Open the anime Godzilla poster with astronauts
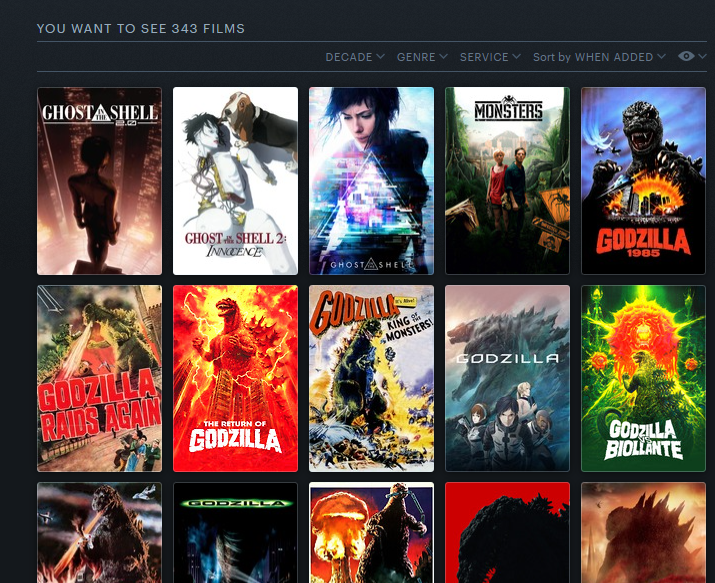 click(x=507, y=378)
